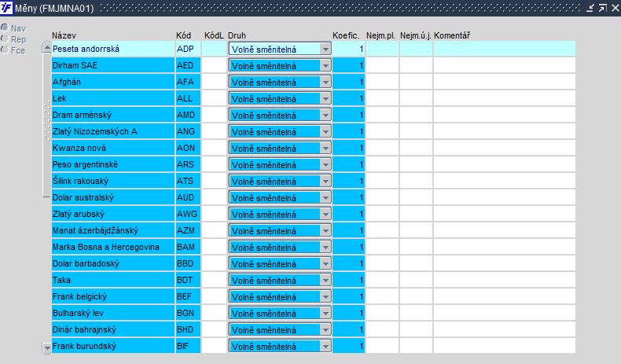Open Druh dropdown for Taka

tap(325, 281)
